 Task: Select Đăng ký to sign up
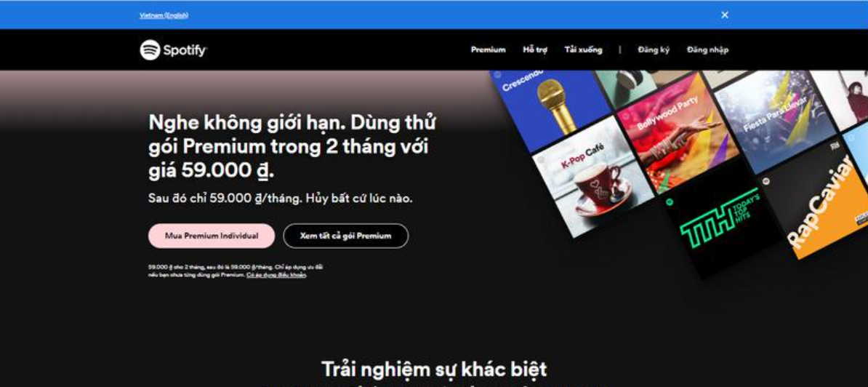pyautogui.click(x=654, y=49)
